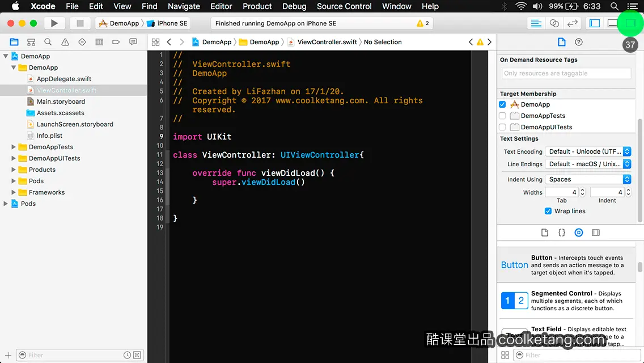This screenshot has height=363, width=644.
Task: Open the Debug menu
Action: coord(294,6)
